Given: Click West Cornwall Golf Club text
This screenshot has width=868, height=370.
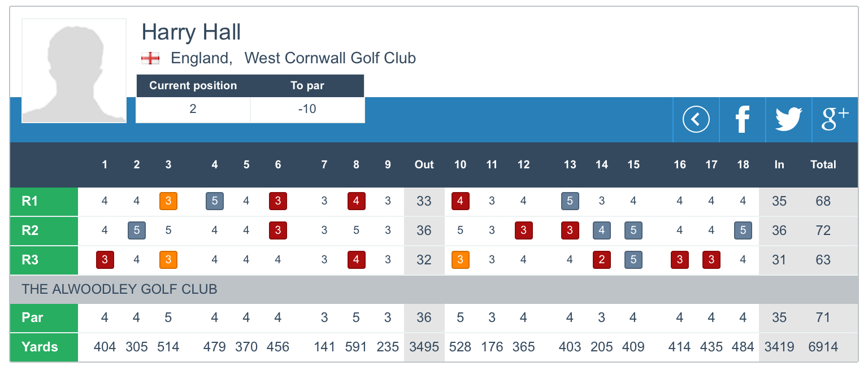Looking at the screenshot, I should pyautogui.click(x=330, y=58).
